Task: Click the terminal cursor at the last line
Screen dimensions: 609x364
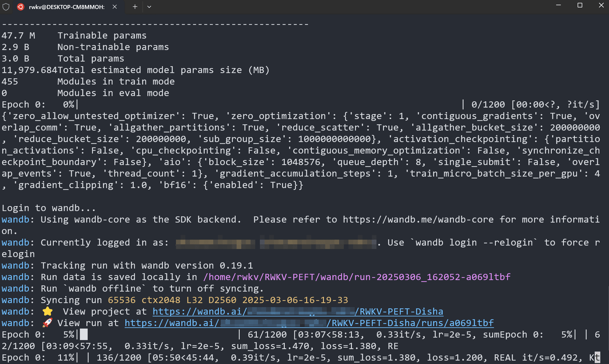Action: 597,357
